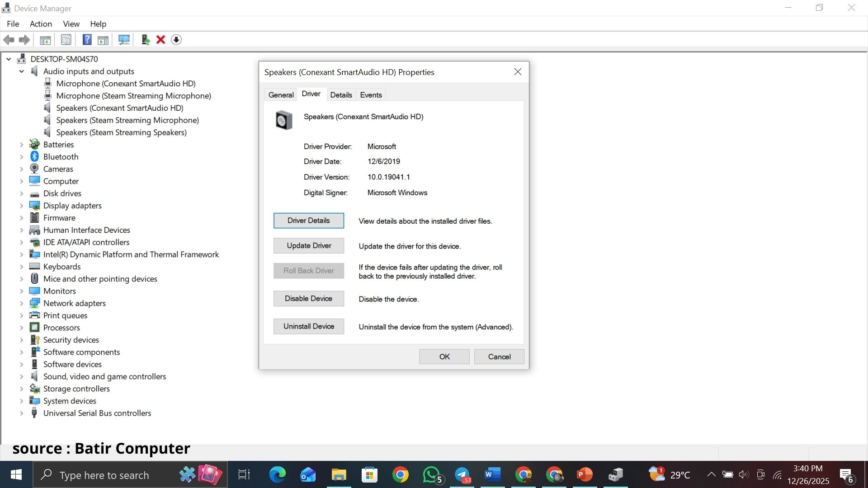Switch to the Events tab
Viewport: 868px width, 488px height.
pos(371,95)
